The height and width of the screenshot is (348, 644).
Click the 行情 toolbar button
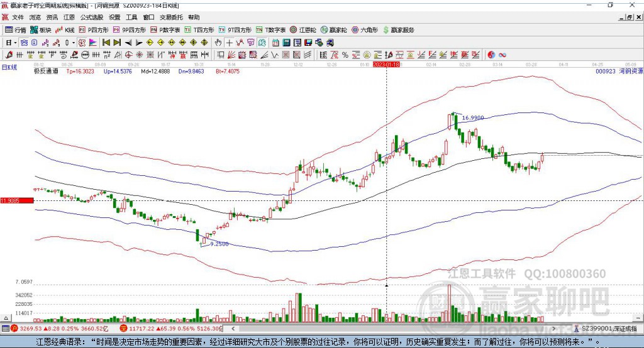pyautogui.click(x=16, y=30)
